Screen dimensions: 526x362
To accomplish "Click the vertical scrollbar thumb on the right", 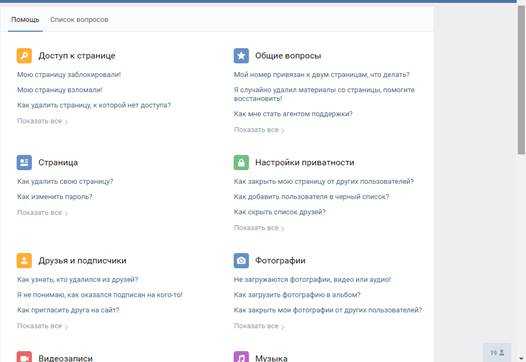I will point(521,80).
